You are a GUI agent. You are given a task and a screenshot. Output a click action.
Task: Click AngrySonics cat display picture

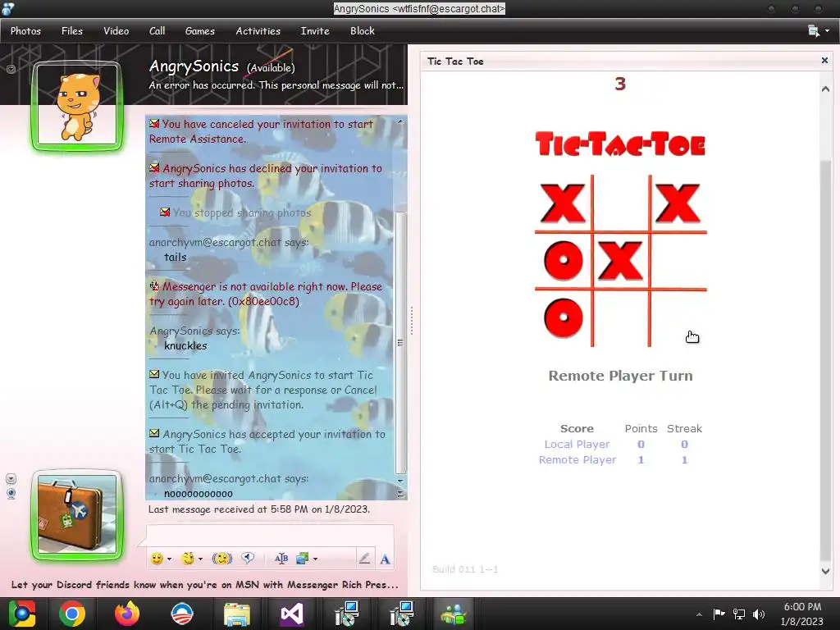(76, 106)
